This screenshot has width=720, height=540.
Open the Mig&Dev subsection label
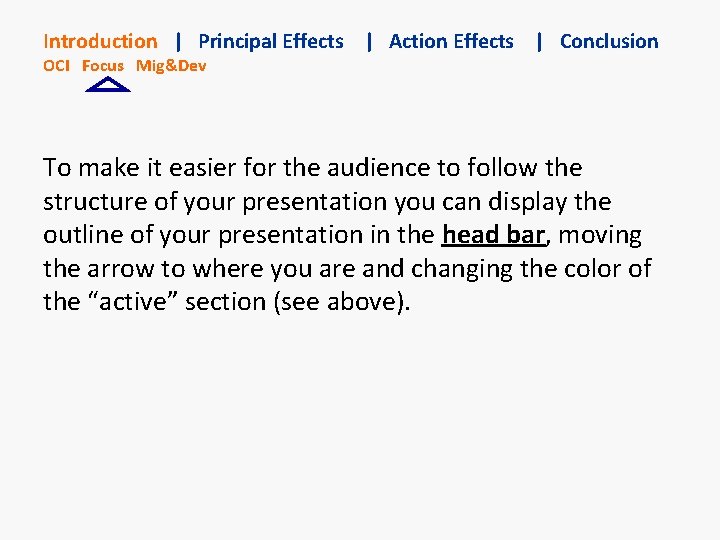click(x=171, y=66)
